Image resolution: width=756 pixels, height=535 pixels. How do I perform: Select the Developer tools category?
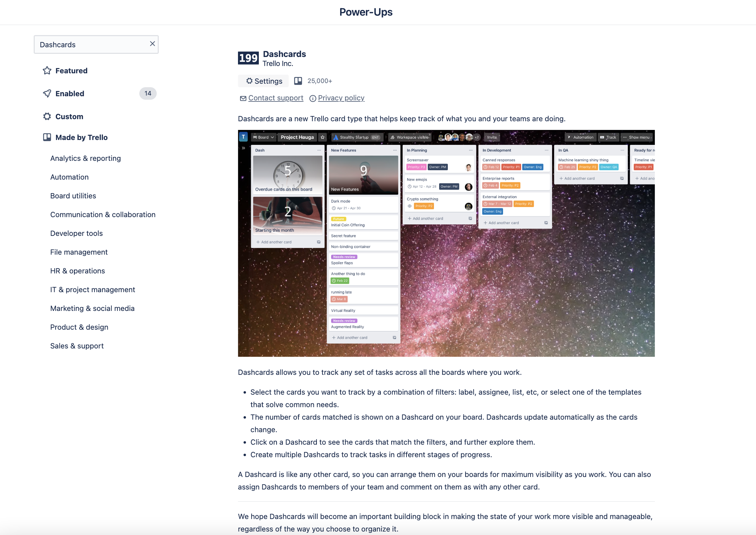pyautogui.click(x=76, y=233)
